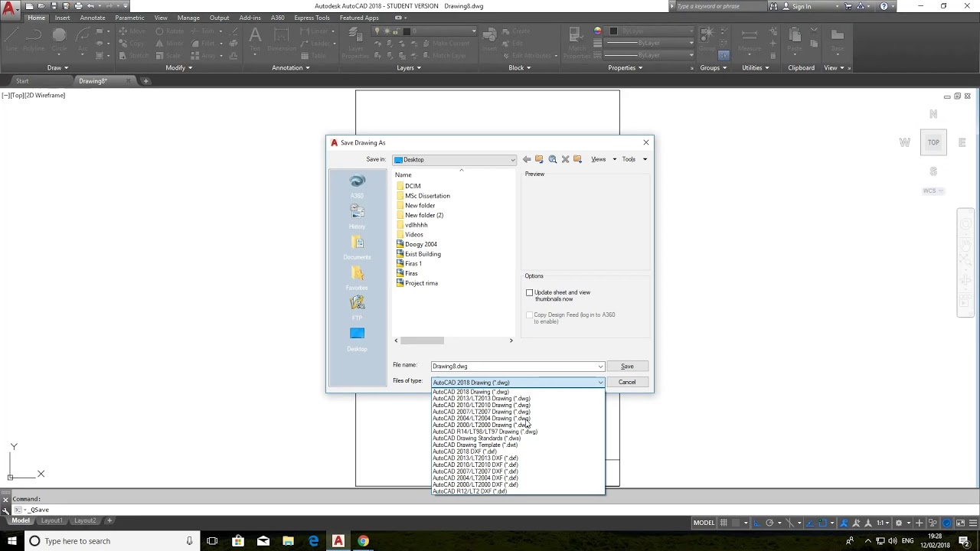980x551 pixels.
Task: Click the TOP face of the ViewCube
Action: (933, 142)
